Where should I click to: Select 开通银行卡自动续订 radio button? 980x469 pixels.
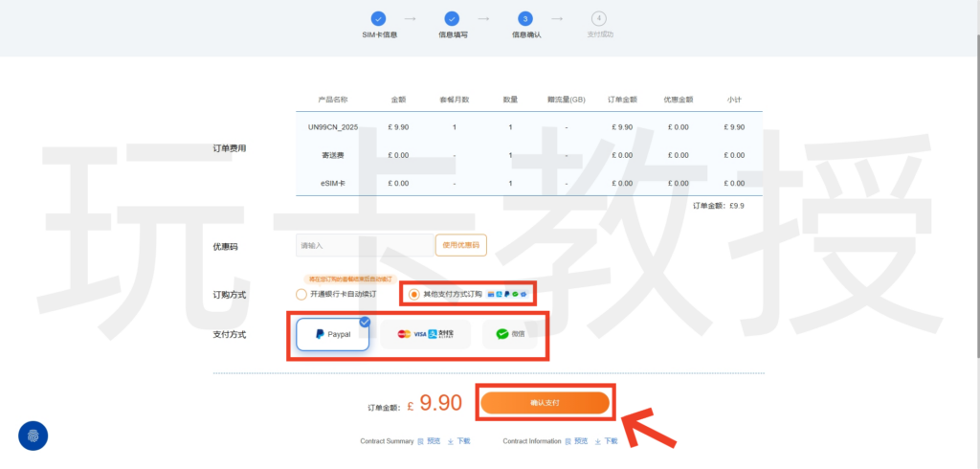(301, 294)
